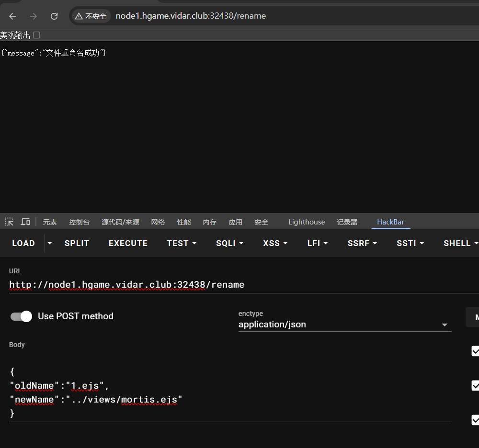Open the SHELL dropdown menu
Screen dimensions: 479x448
(460, 243)
